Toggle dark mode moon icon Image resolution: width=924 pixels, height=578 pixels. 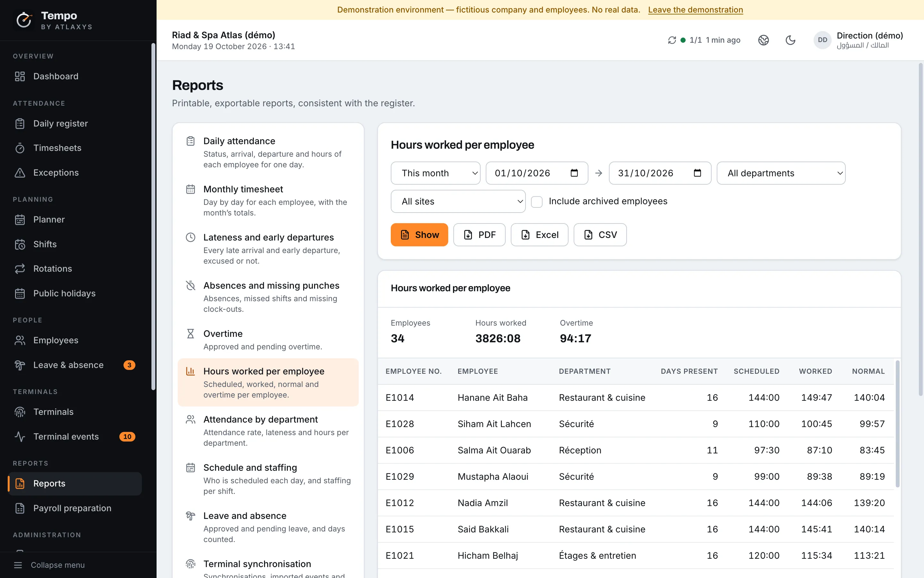(790, 40)
